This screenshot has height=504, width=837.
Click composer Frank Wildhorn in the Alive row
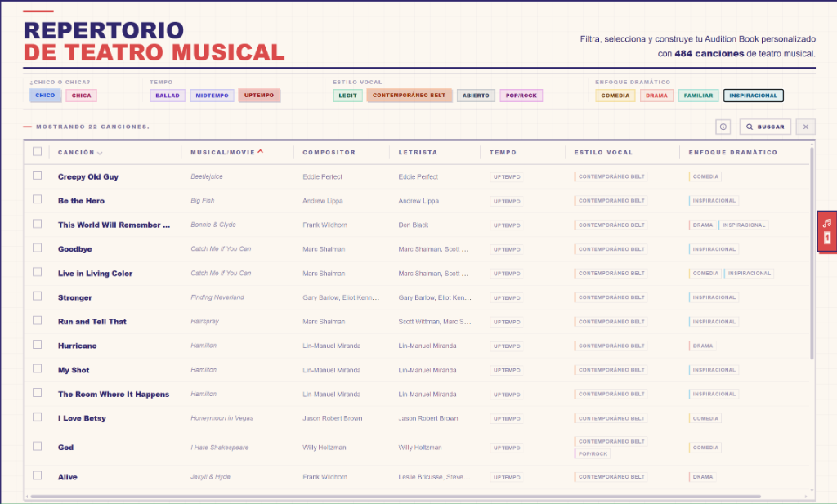click(325, 477)
